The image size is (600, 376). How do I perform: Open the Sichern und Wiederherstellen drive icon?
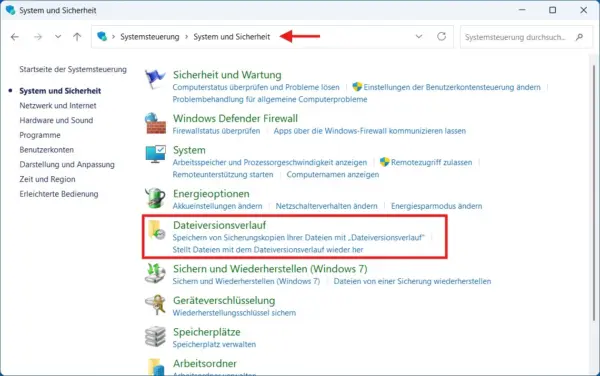point(155,273)
